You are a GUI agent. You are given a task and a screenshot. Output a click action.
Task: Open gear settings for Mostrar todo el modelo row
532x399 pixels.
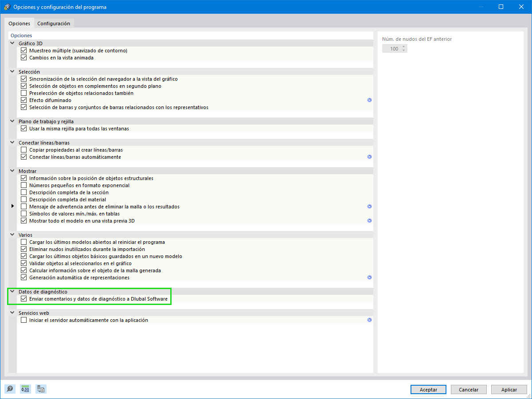(369, 221)
